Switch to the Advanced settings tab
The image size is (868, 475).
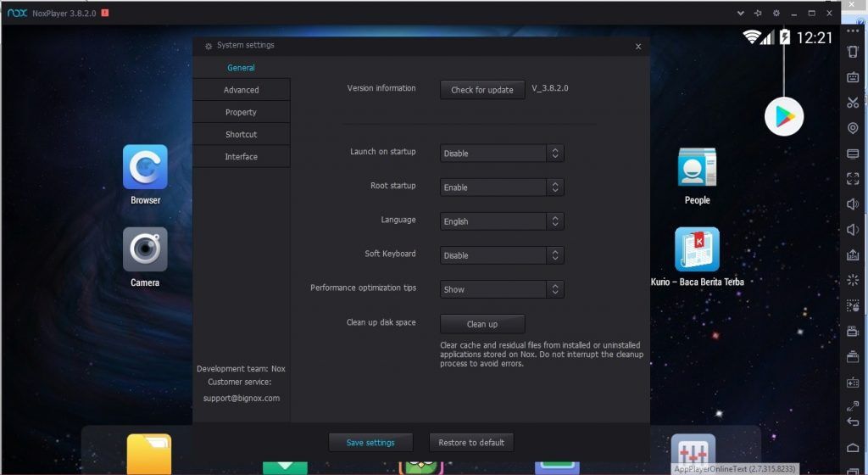click(241, 90)
